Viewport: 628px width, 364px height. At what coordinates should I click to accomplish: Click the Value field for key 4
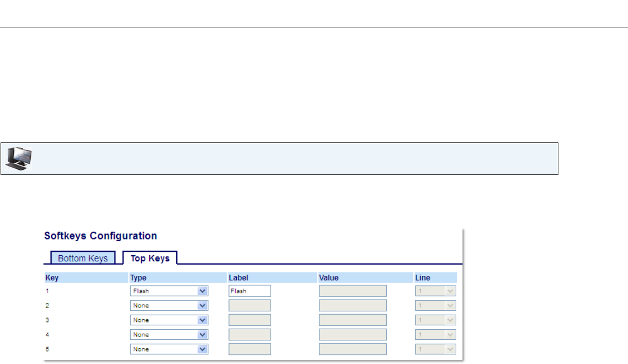click(x=353, y=334)
